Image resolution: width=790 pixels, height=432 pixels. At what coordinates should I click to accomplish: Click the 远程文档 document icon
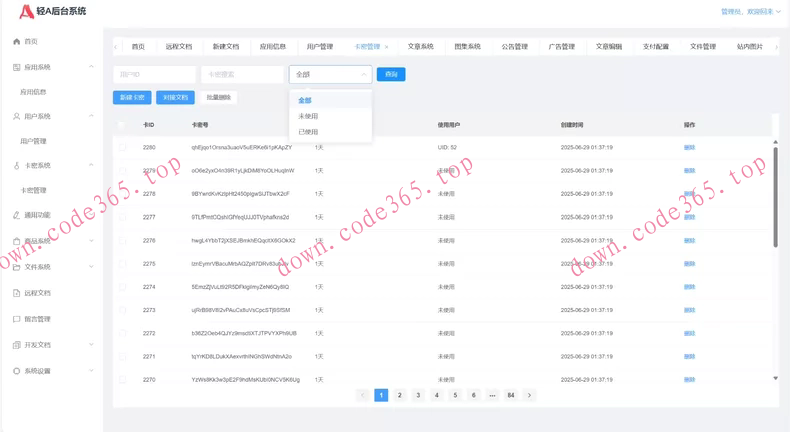(x=17, y=293)
